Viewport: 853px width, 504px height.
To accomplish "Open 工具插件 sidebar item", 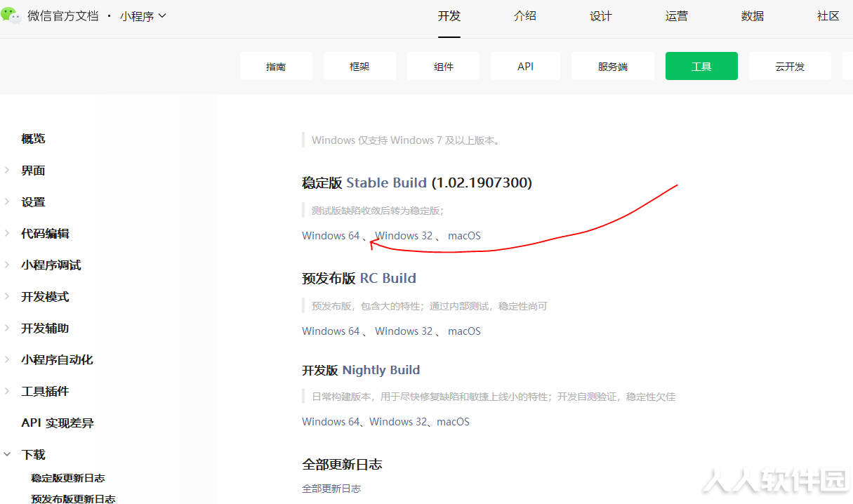I will point(45,392).
